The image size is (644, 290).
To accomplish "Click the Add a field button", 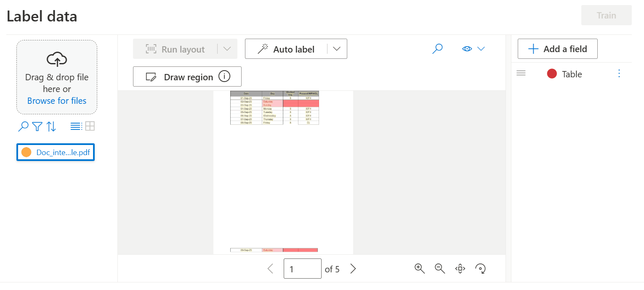I will point(557,49).
